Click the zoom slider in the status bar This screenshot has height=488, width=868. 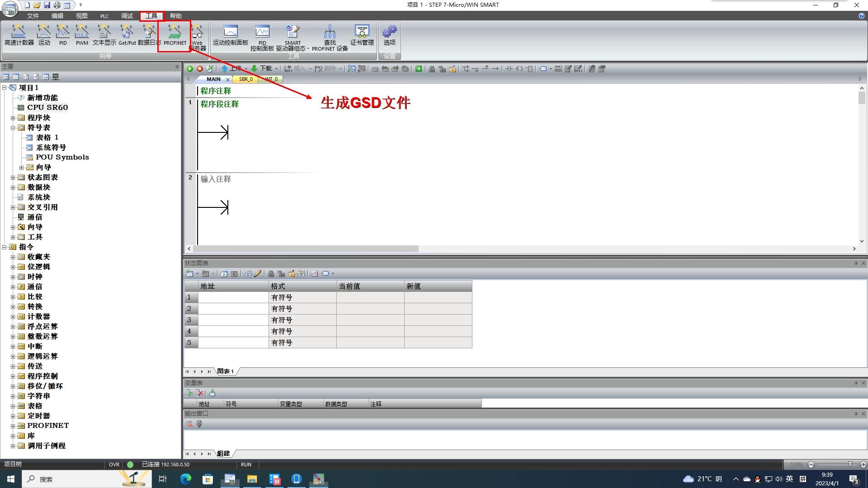click(850, 465)
